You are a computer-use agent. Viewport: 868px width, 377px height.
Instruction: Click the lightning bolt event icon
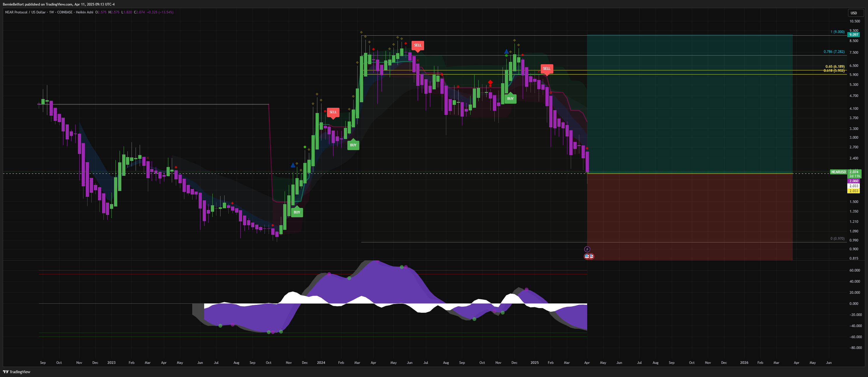(587, 249)
